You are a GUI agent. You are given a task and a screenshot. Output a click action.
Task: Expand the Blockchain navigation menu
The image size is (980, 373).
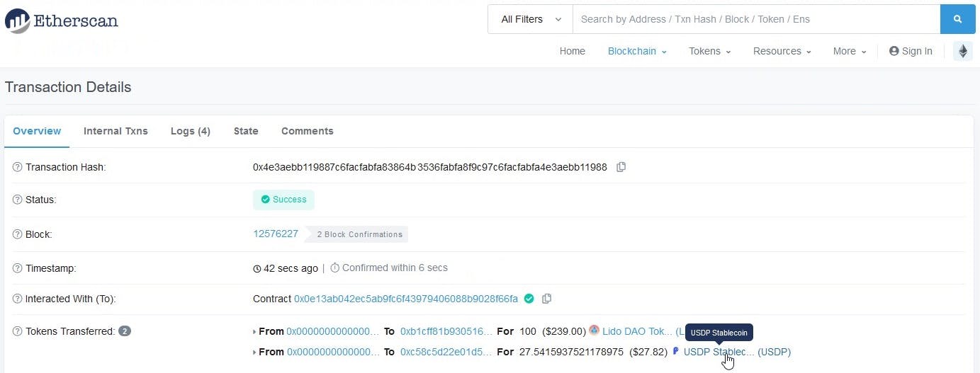coord(636,51)
